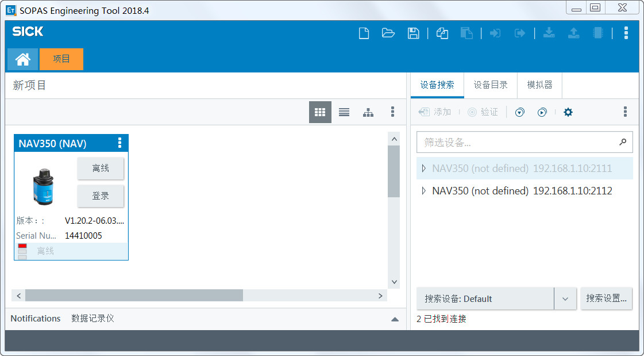The width and height of the screenshot is (644, 356).
Task: Switch project view to list mode
Action: tap(344, 112)
